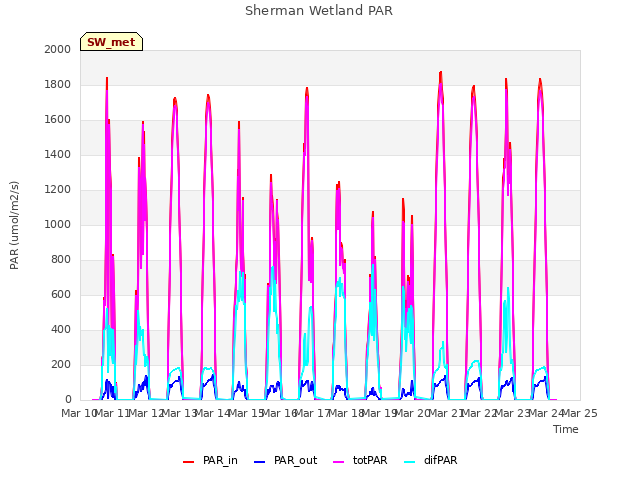Click the Mar 18 peak near 1080

point(373,212)
